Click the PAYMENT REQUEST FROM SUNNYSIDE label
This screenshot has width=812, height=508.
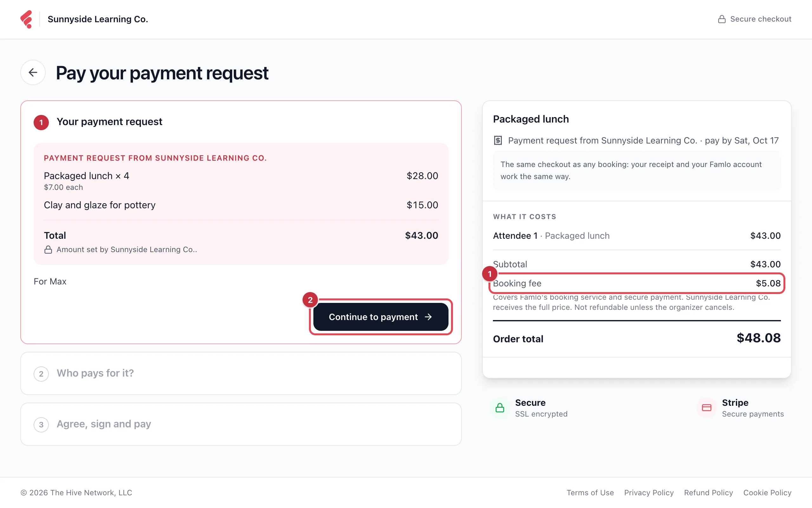coord(155,158)
